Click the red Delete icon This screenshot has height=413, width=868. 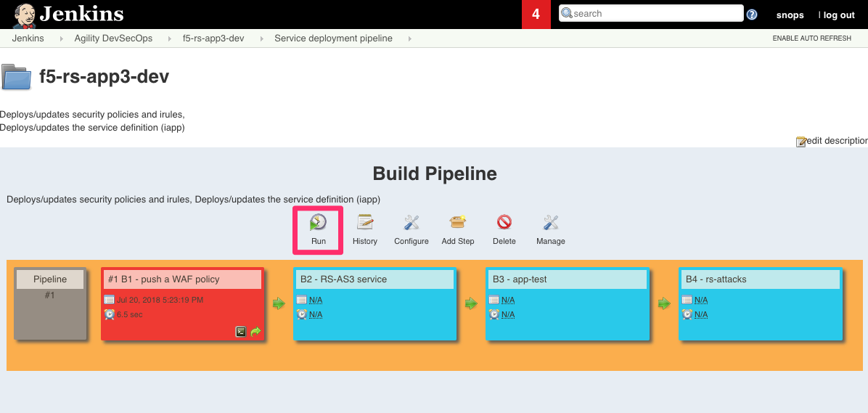click(504, 223)
